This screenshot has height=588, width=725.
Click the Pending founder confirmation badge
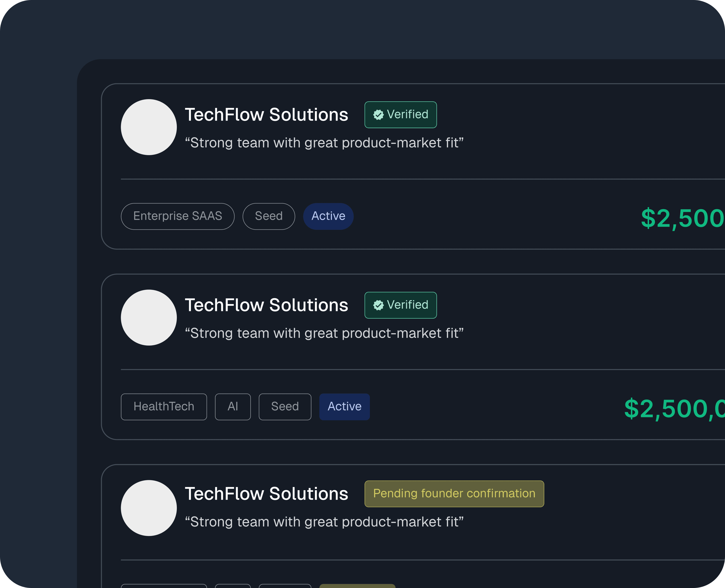point(454,494)
